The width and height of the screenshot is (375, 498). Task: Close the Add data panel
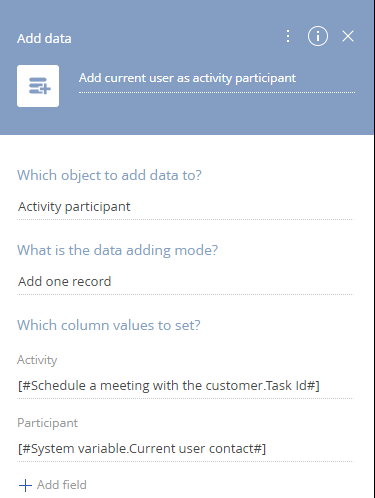click(x=348, y=36)
